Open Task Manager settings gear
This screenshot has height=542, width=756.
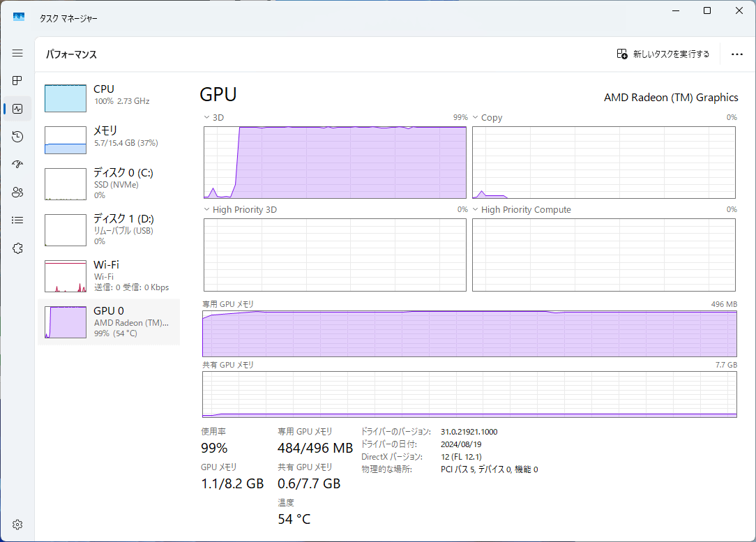[x=17, y=525]
